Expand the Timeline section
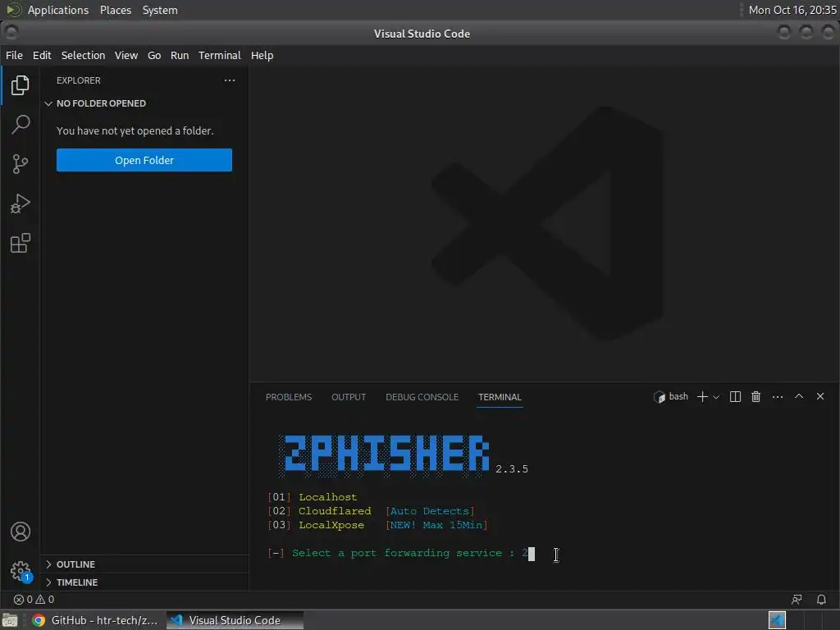Viewport: 840px width, 630px height. click(144, 582)
